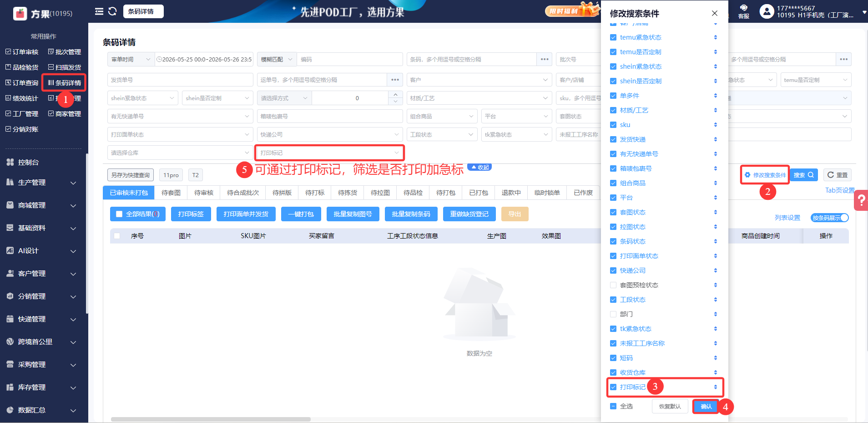Click the ellipsis button beside 运单号 field
Viewport: 868px width, 423px height.
[395, 80]
